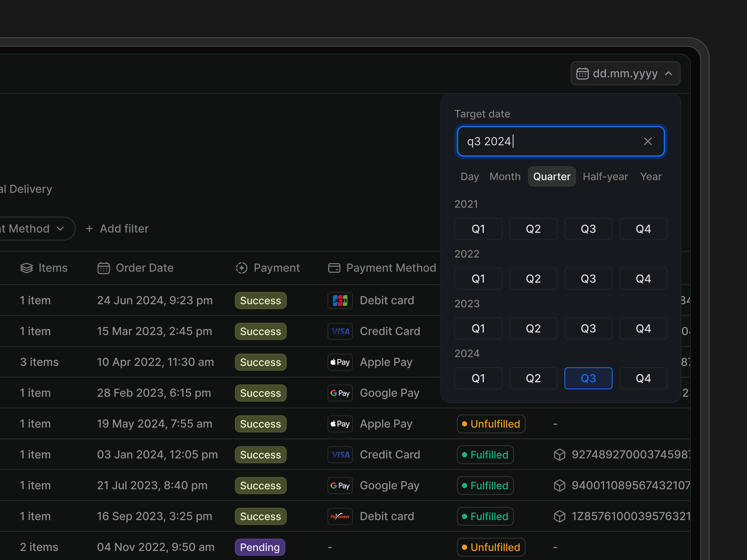Click the calendar icon in date picker button
This screenshot has height=560, width=747.
582,73
